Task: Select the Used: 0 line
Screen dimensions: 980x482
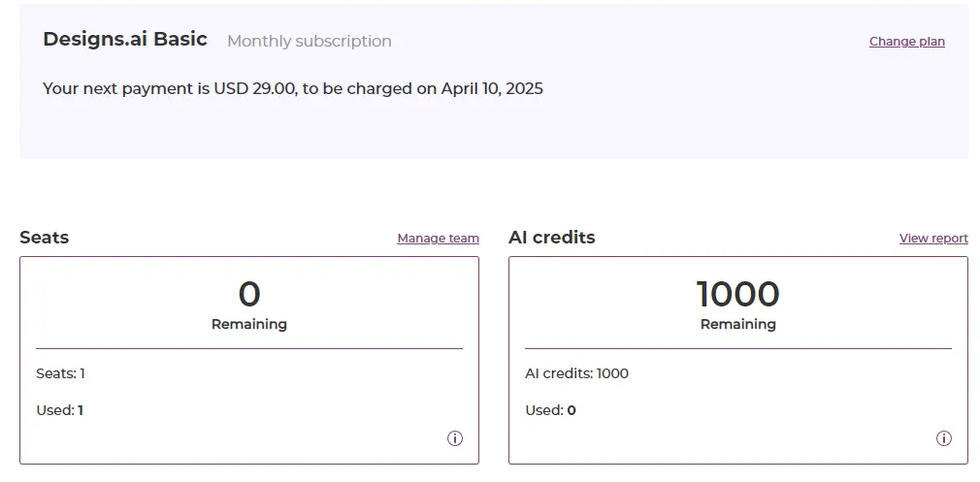Action: [550, 410]
